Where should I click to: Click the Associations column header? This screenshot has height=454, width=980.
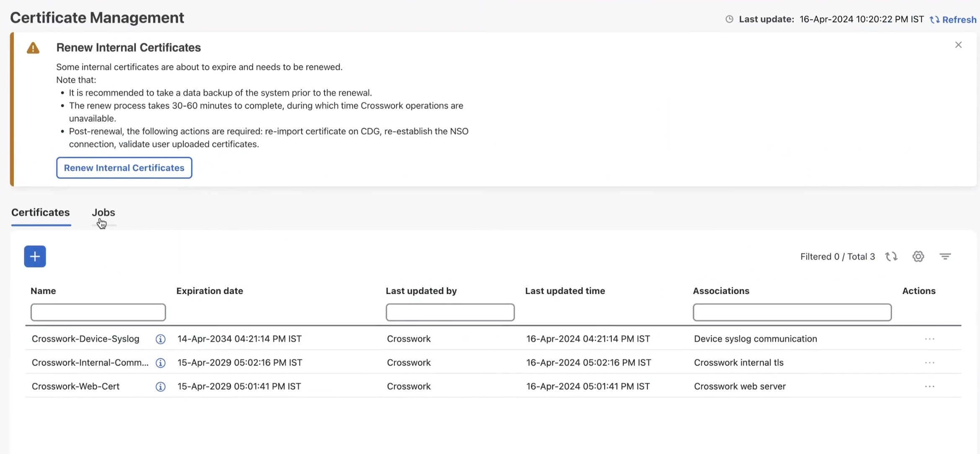point(721,291)
